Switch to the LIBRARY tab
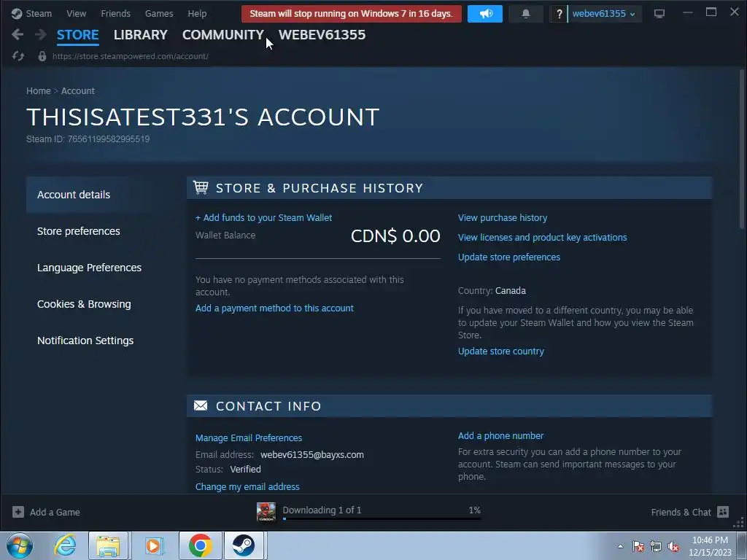This screenshot has width=747, height=560. 141,35
